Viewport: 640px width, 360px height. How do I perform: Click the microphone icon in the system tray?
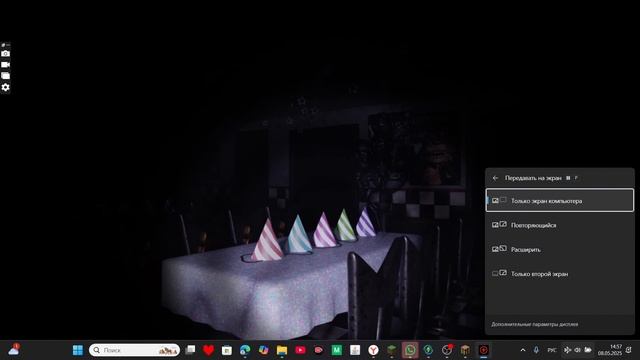tap(536, 350)
